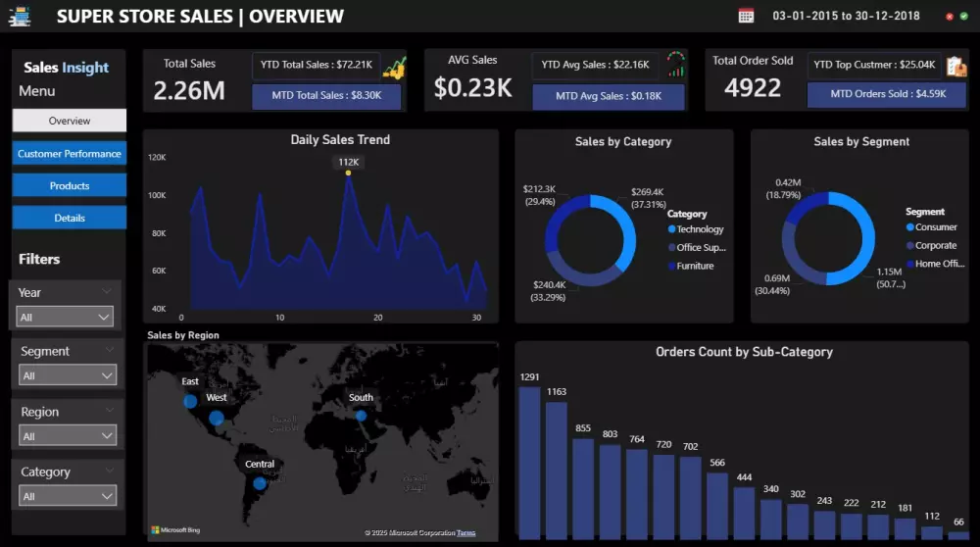Select Furniture legend color dot
980x547 pixels.
pos(672,266)
